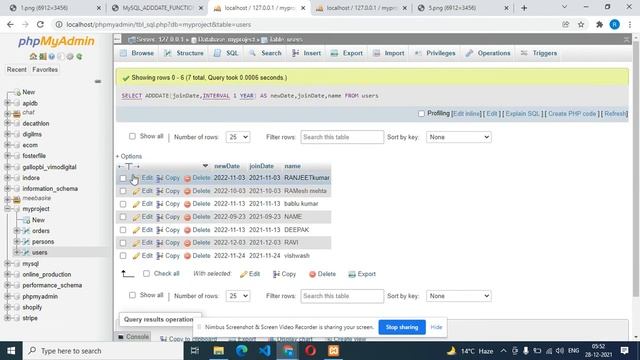Open the Export tab
Viewport: 640px width, 360px height.
347,53
